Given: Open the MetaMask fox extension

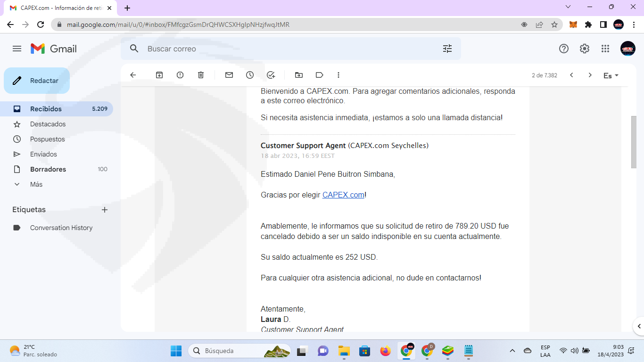Looking at the screenshot, I should [573, 25].
